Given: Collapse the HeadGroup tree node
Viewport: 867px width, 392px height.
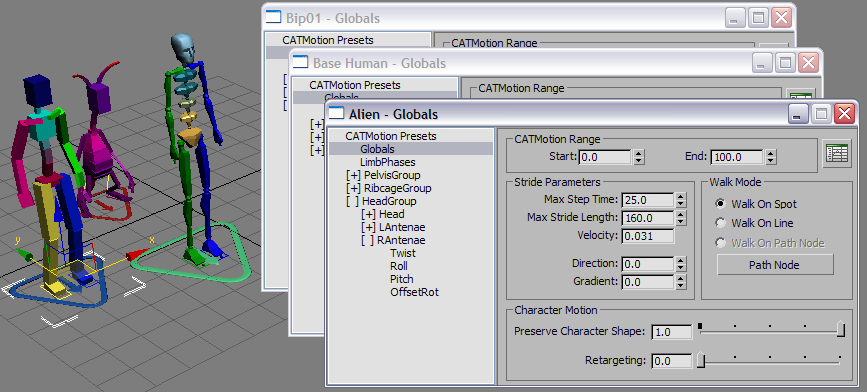Looking at the screenshot, I should (x=352, y=201).
